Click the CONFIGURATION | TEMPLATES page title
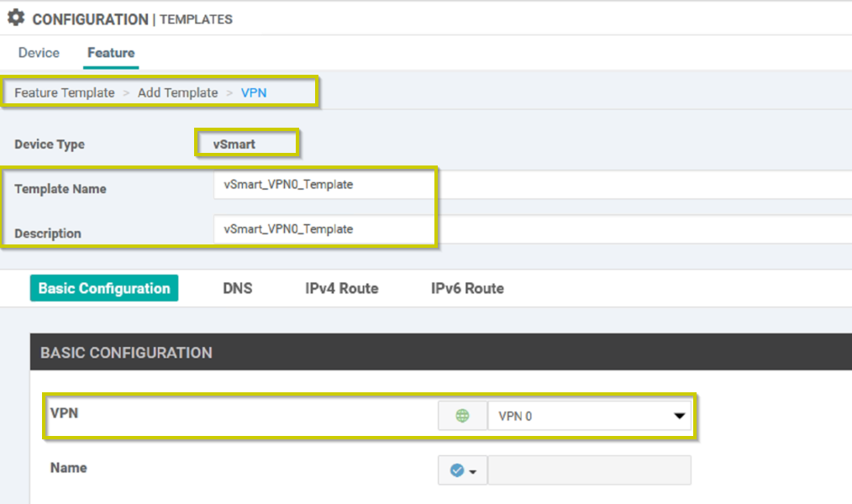This screenshot has height=504, width=852. pyautogui.click(x=132, y=19)
